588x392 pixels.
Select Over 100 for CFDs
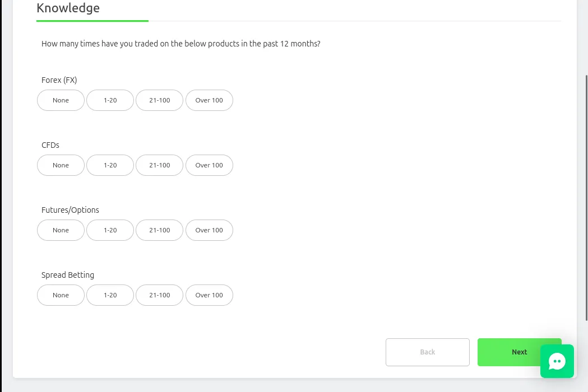click(x=209, y=165)
